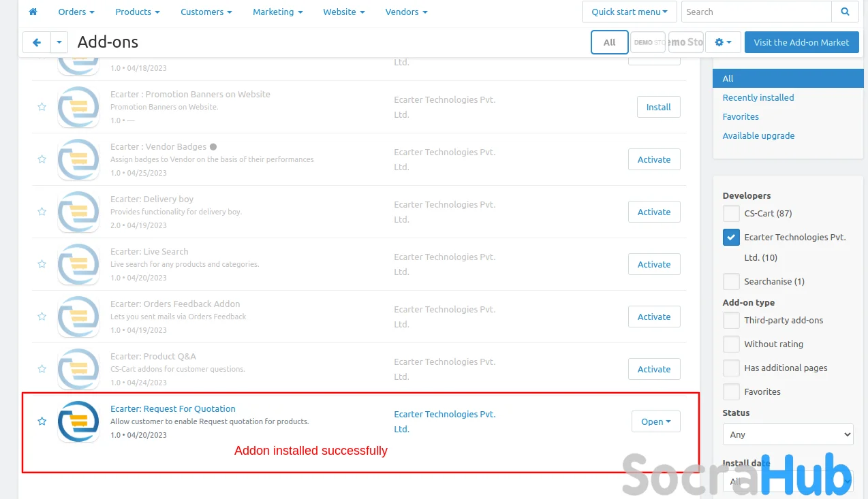The width and height of the screenshot is (868, 499).
Task: Activate the Product Q&A add-on
Action: (x=654, y=369)
